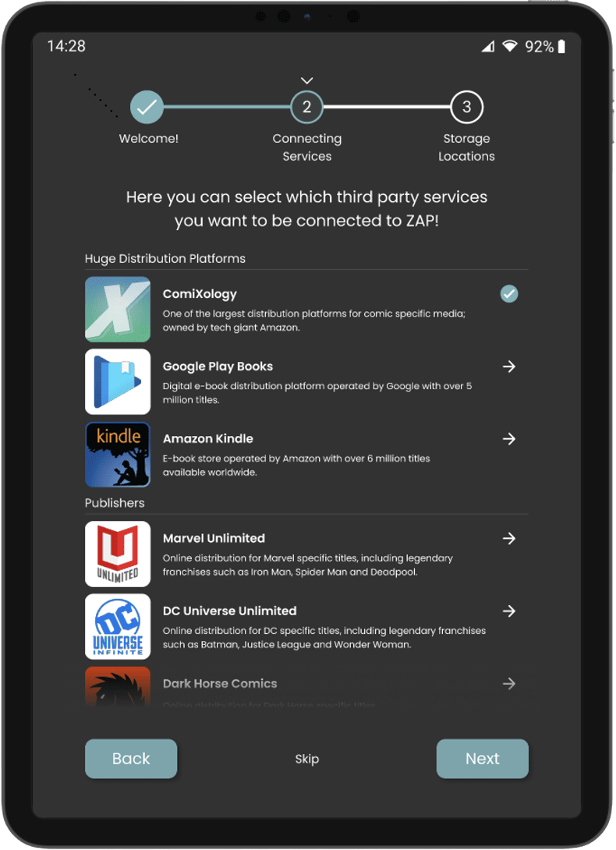Click Marvel description mentioning Iron Man
The height and width of the screenshot is (850, 616).
(307, 565)
